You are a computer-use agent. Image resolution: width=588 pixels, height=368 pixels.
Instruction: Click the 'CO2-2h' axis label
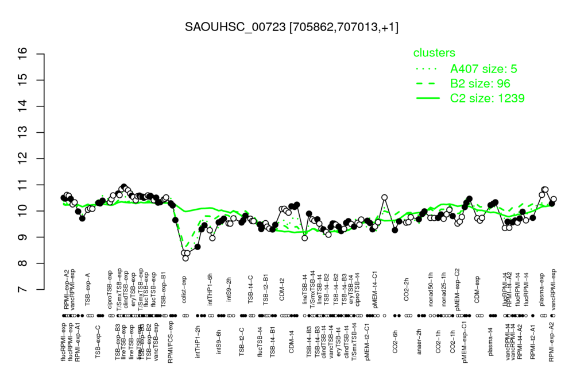(x=407, y=290)
